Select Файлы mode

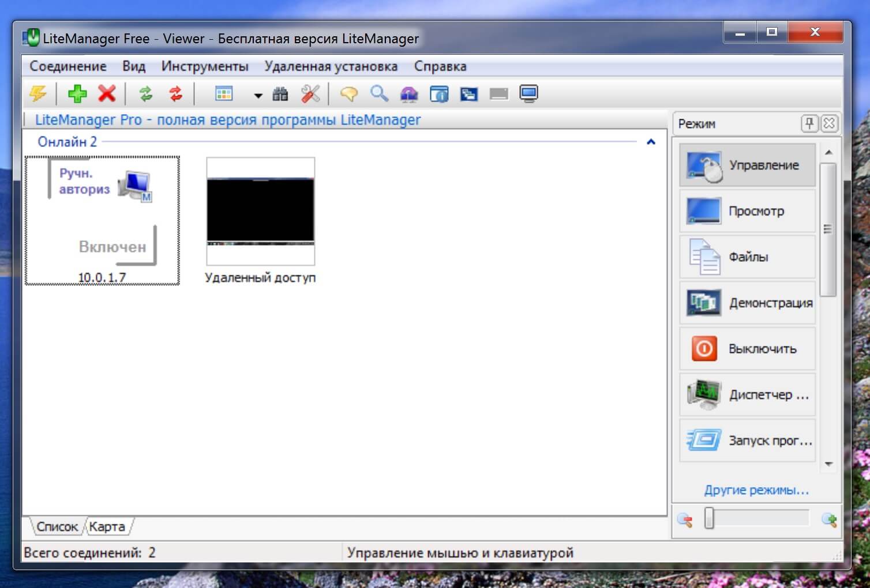click(748, 257)
